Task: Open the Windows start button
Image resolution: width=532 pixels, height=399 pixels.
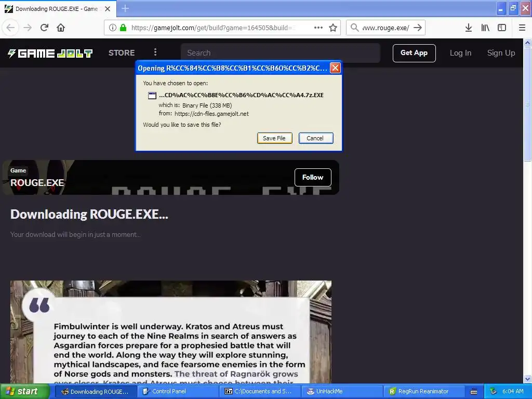Action: click(x=24, y=392)
